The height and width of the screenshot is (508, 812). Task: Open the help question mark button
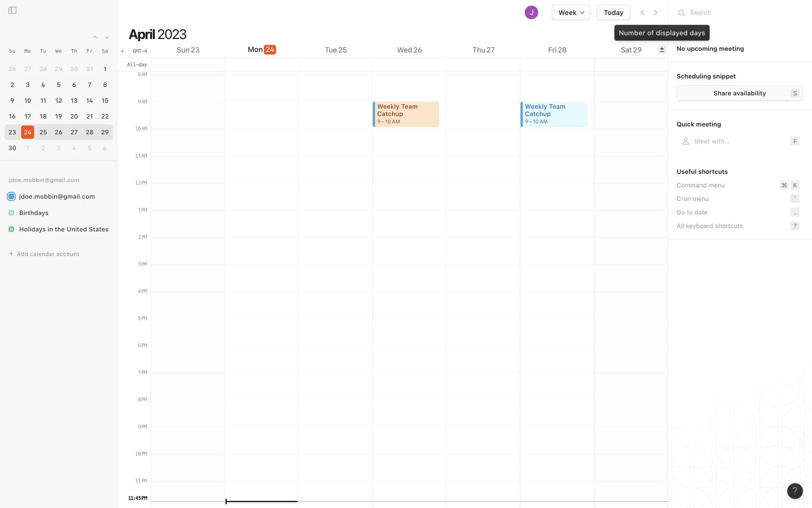pyautogui.click(x=795, y=491)
